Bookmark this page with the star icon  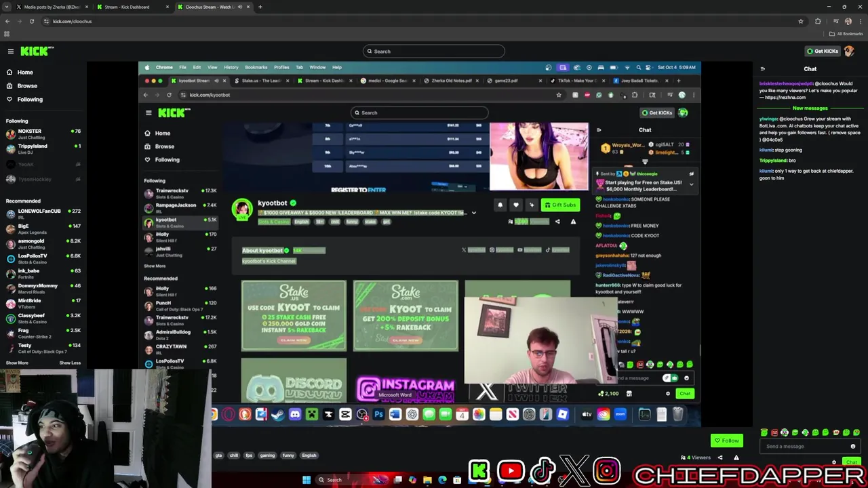point(801,21)
